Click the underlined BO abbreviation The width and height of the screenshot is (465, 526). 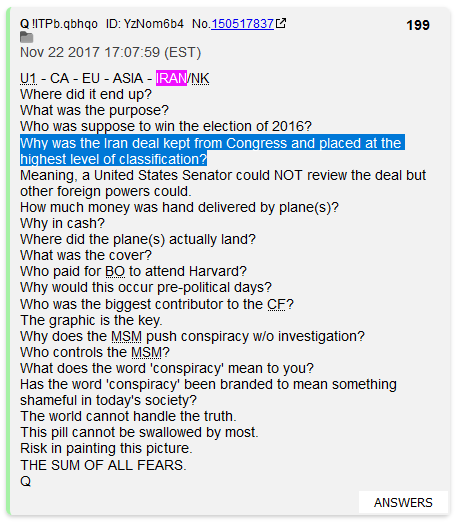(115, 271)
